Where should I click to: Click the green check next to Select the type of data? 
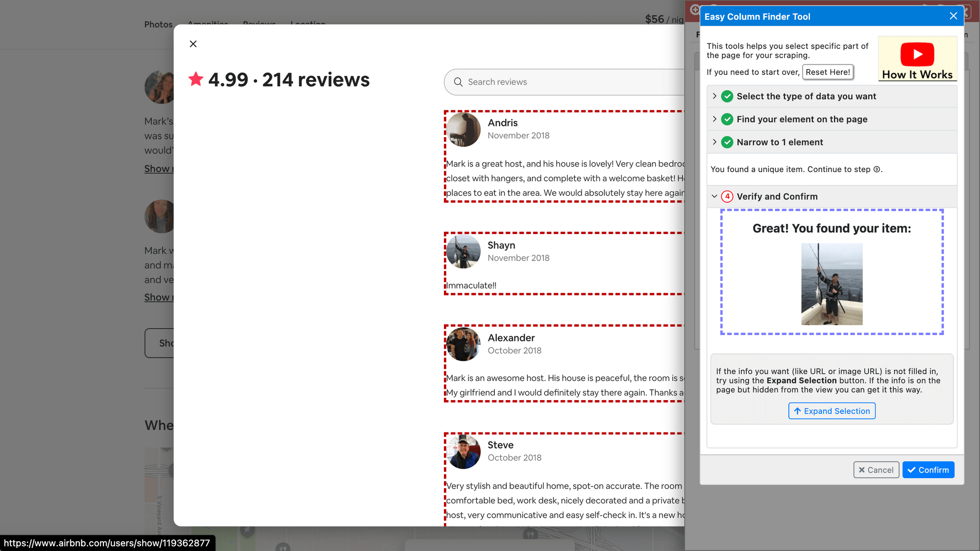pos(728,96)
